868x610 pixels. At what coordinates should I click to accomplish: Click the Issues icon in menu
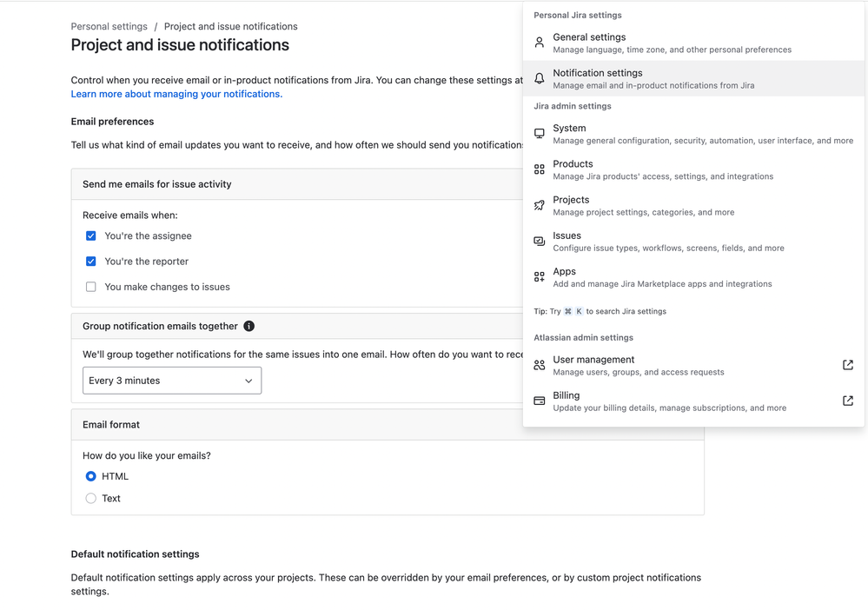(x=540, y=242)
